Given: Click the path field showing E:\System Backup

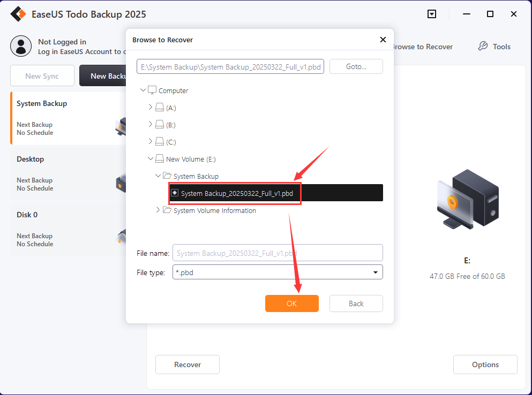Looking at the screenshot, I should coord(230,66).
